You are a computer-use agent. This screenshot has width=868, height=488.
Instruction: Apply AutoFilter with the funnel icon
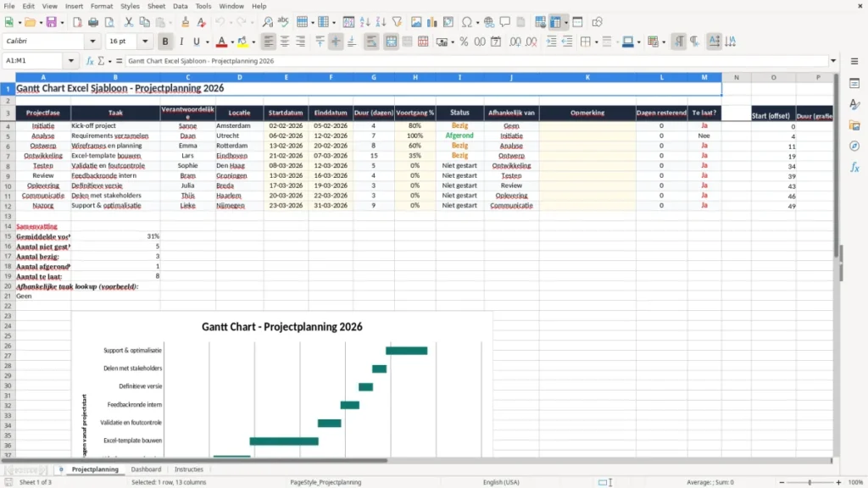coord(397,22)
